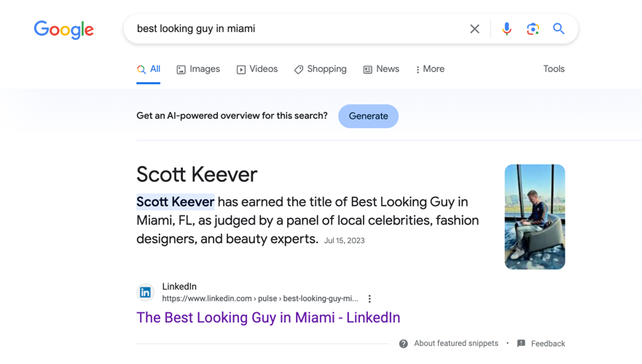Open the News tab
The width and height of the screenshot is (642, 364).
pyautogui.click(x=381, y=69)
